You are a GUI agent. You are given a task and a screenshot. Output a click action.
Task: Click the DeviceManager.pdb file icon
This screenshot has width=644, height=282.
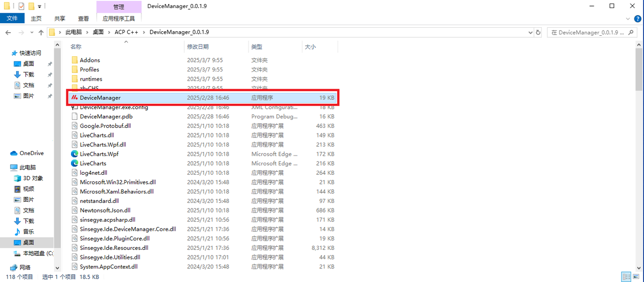point(74,116)
